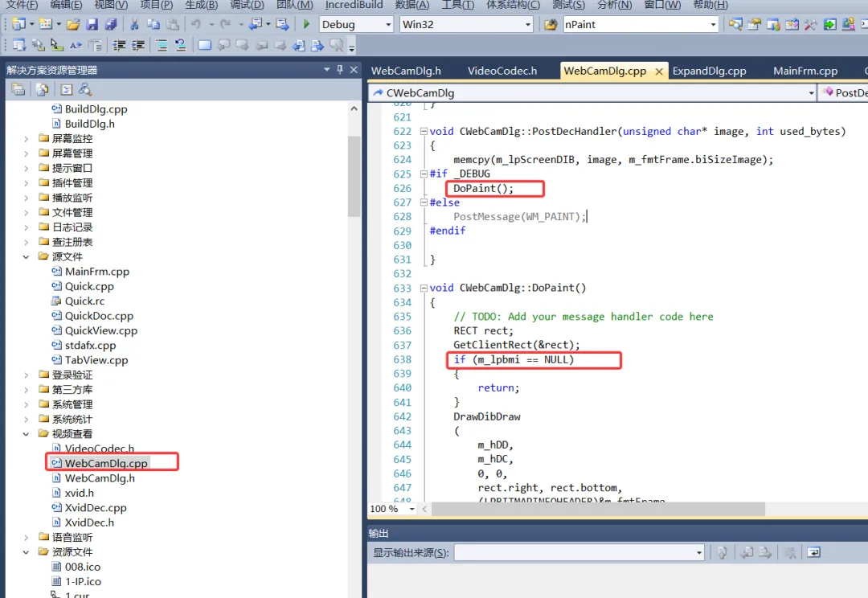Click the Comment Selection lines icon
The width and height of the screenshot is (868, 598).
pyautogui.click(x=162, y=45)
